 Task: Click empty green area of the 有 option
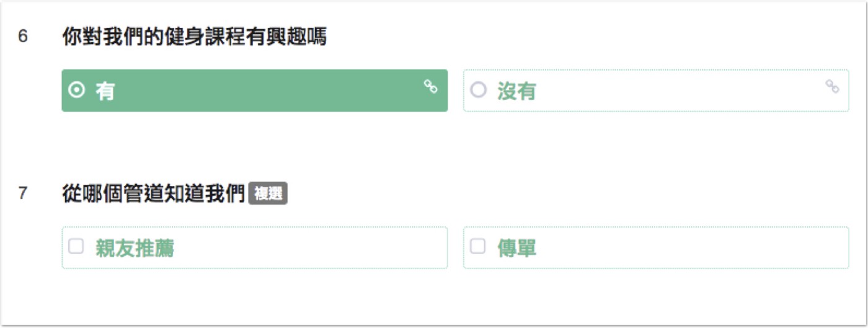point(267,91)
